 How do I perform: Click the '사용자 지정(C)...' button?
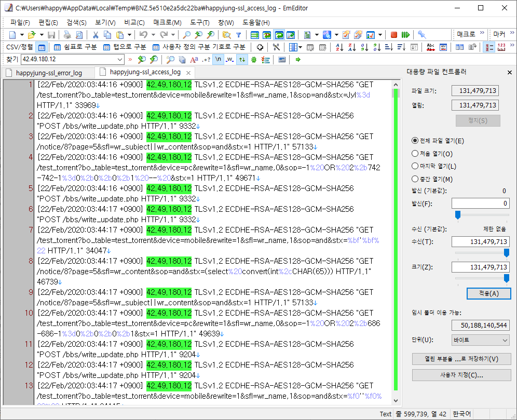point(461,375)
